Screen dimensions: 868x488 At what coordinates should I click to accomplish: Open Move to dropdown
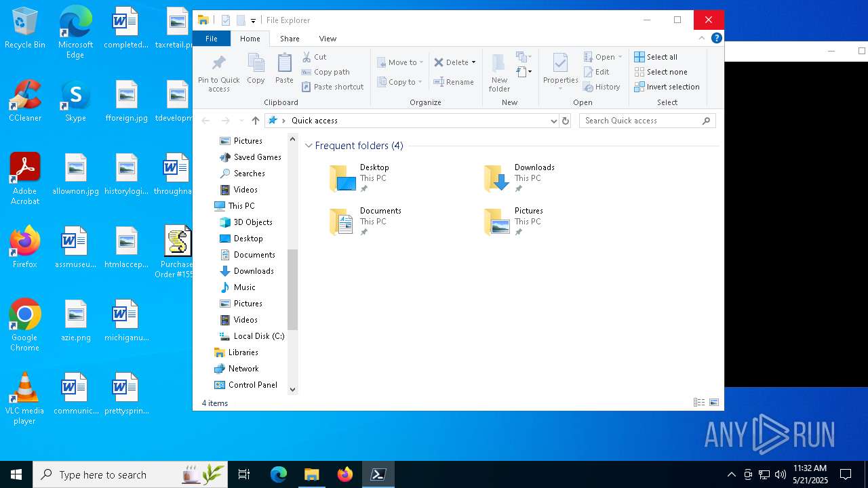[400, 62]
